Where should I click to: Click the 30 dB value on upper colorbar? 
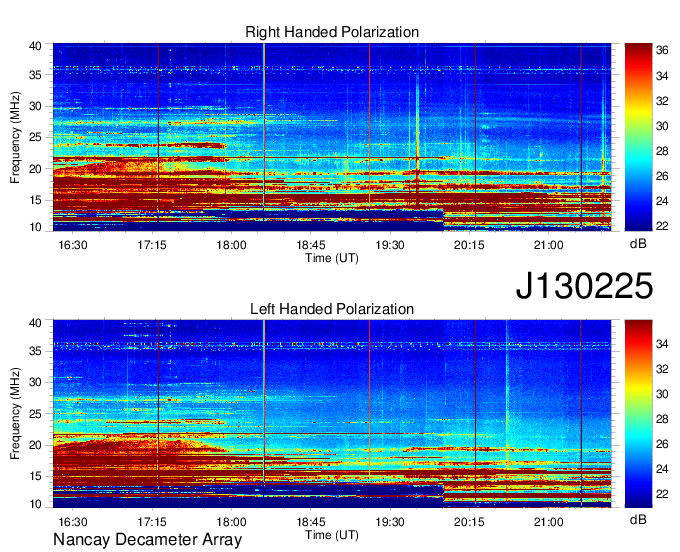tap(662, 126)
